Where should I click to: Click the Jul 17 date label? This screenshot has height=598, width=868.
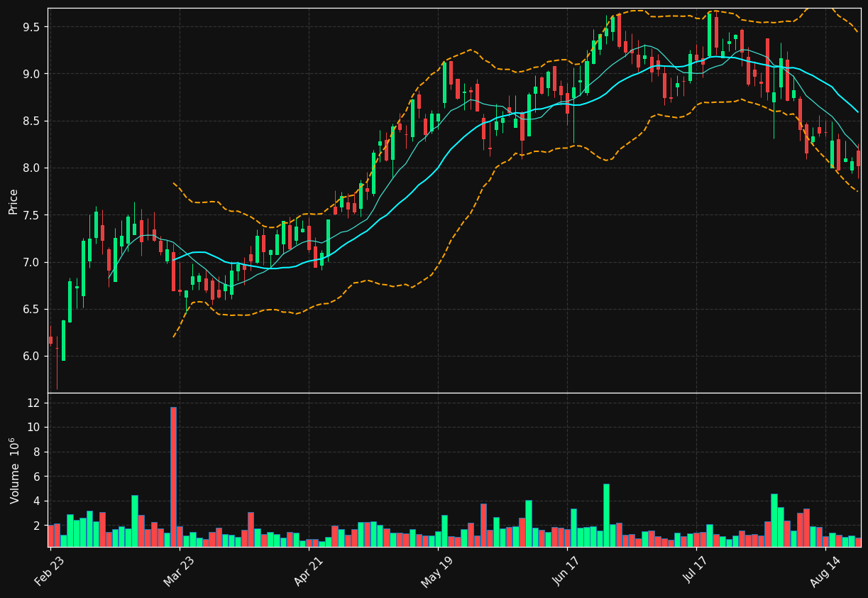pos(696,572)
